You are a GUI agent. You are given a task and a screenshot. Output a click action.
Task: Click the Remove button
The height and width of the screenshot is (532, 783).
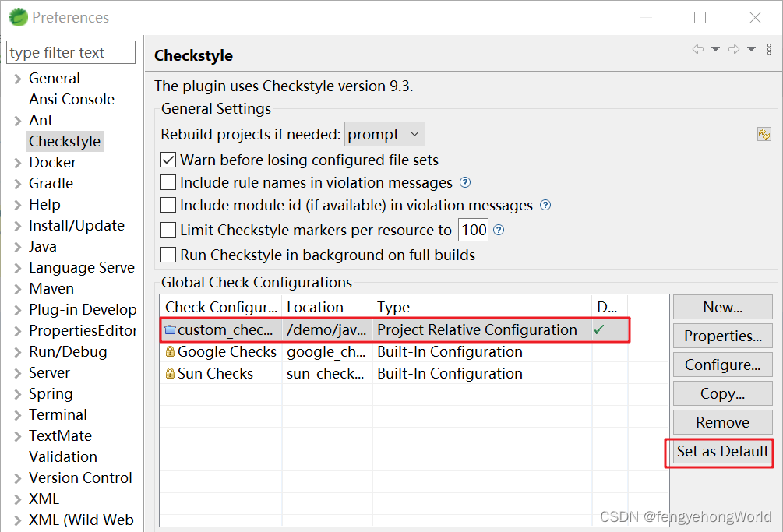(x=722, y=423)
